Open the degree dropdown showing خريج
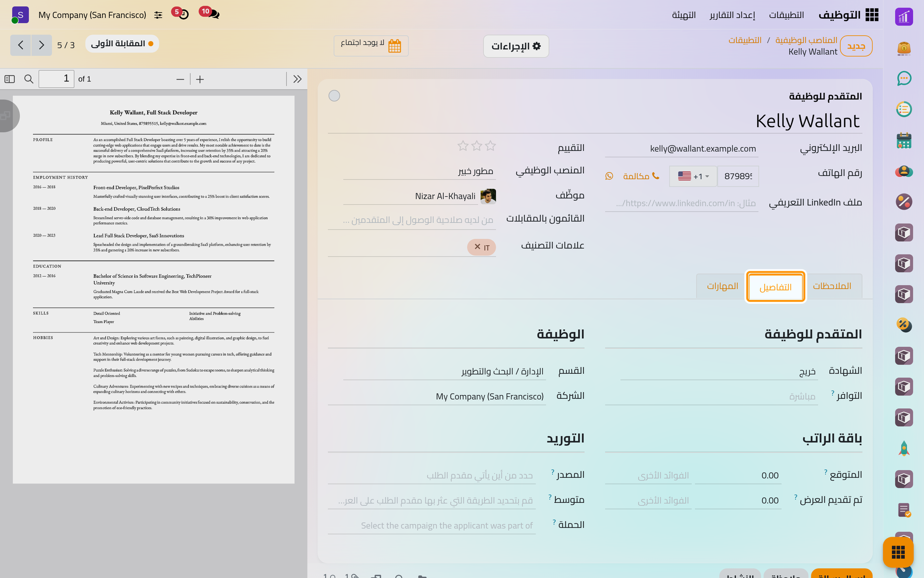924x578 pixels. (x=719, y=371)
